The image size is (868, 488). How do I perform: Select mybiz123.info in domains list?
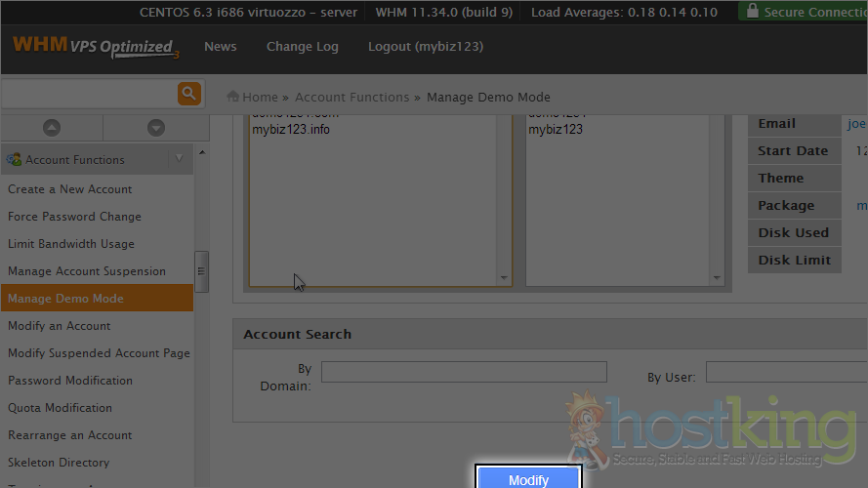click(291, 130)
